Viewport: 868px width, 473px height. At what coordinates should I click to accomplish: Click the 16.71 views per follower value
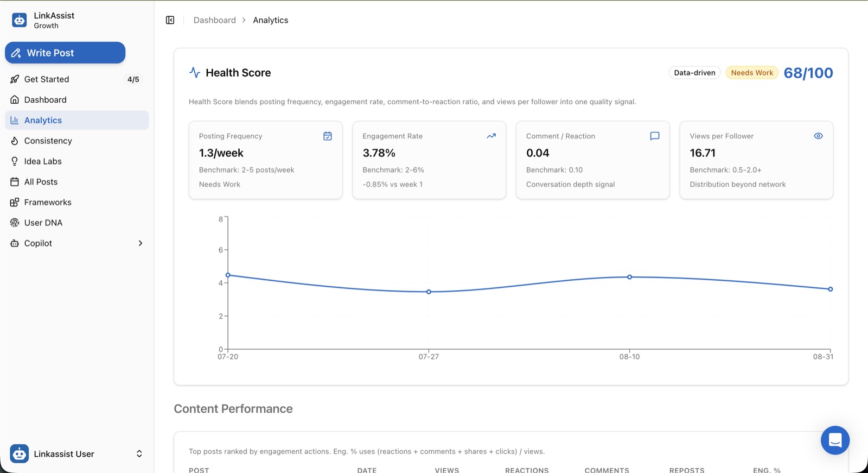tap(703, 153)
